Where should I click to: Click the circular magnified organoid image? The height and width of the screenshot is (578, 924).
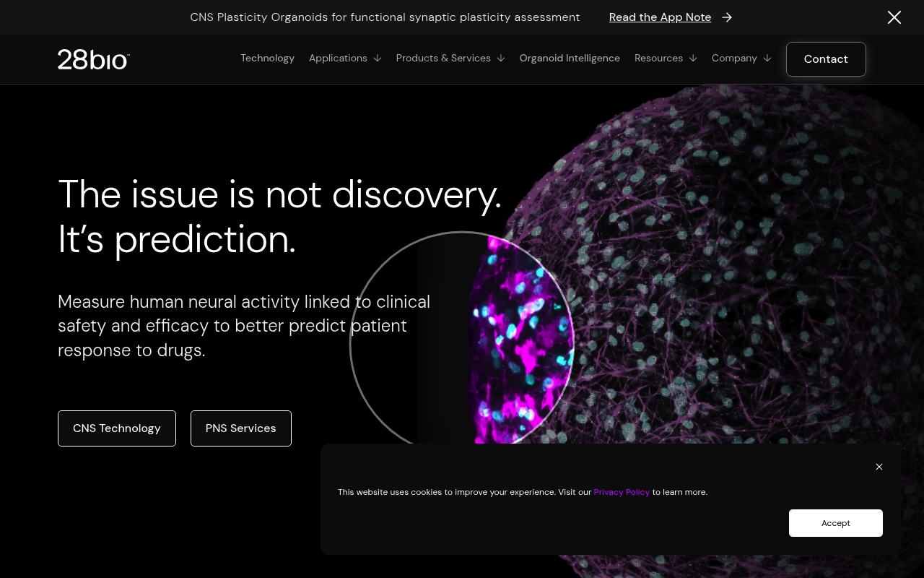[462, 338]
